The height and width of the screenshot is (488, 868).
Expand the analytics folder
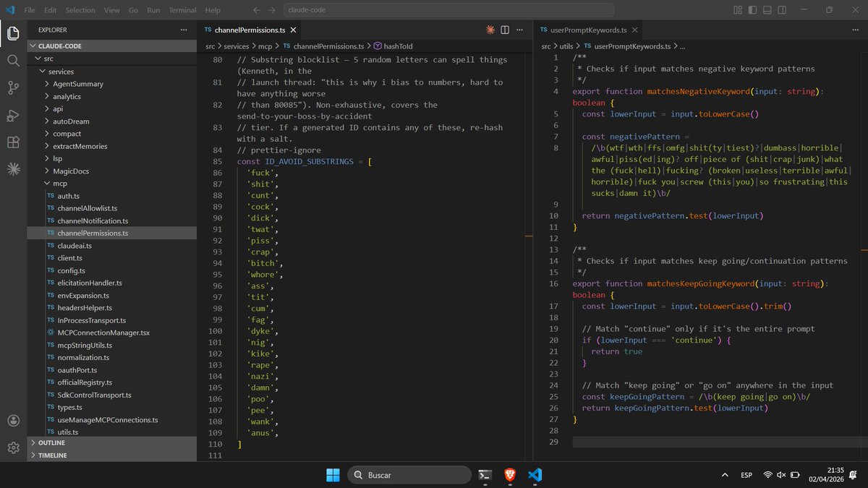coord(112,96)
